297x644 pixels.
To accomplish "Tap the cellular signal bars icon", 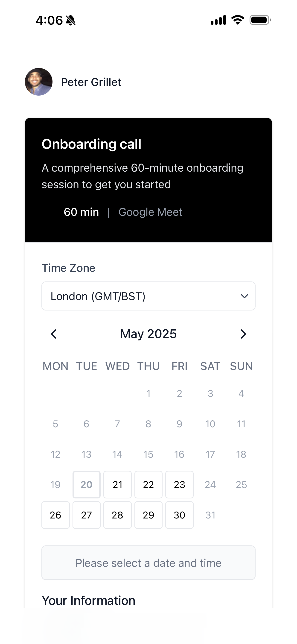I will pyautogui.click(x=218, y=20).
